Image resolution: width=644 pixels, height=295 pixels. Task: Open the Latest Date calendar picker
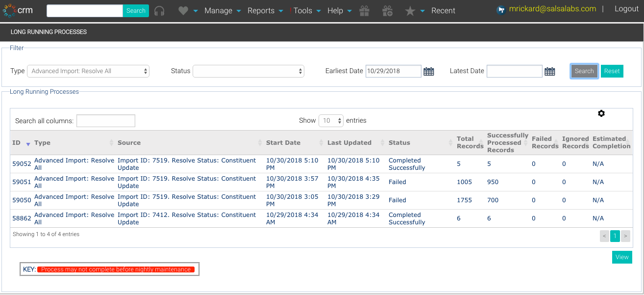coord(550,72)
